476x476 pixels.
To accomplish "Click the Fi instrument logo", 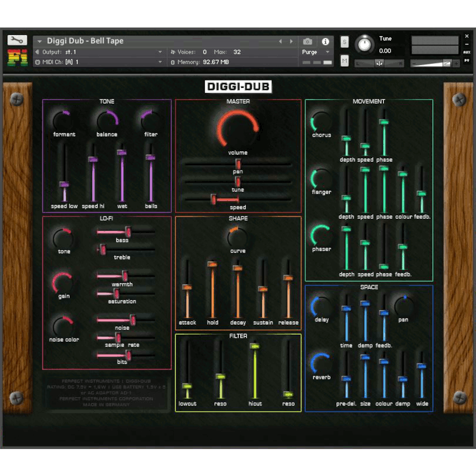I will click(17, 57).
